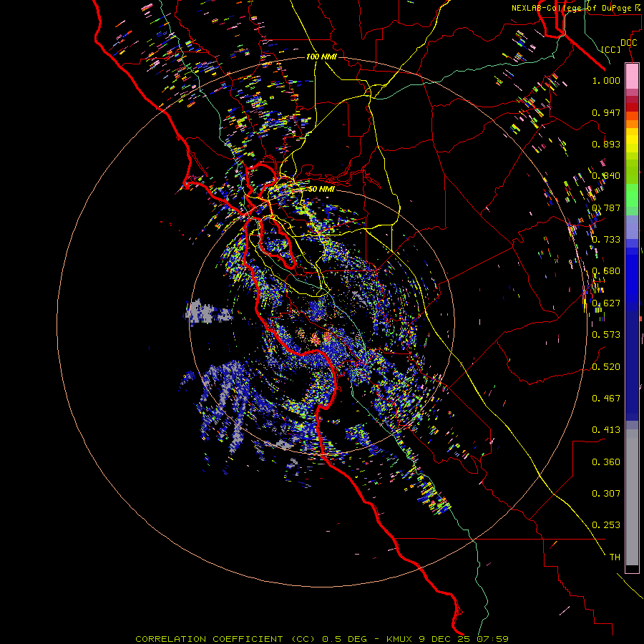Click the "[CC]" unit label above the legend

tap(610, 49)
